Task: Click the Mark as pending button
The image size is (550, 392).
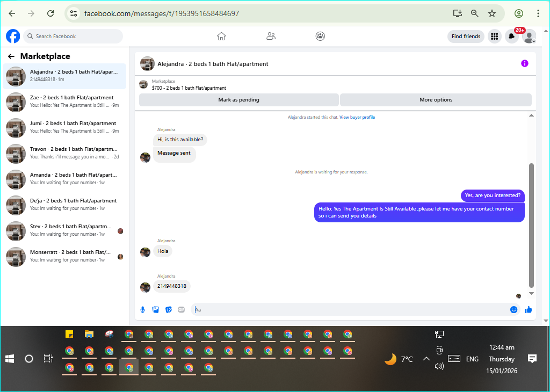Action: click(x=238, y=99)
